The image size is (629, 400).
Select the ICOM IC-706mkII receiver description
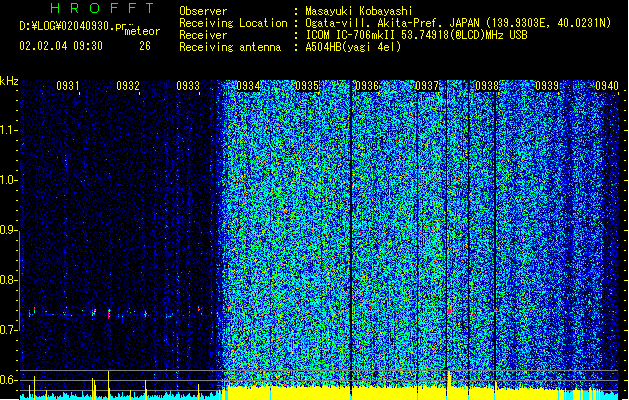[x=416, y=35]
